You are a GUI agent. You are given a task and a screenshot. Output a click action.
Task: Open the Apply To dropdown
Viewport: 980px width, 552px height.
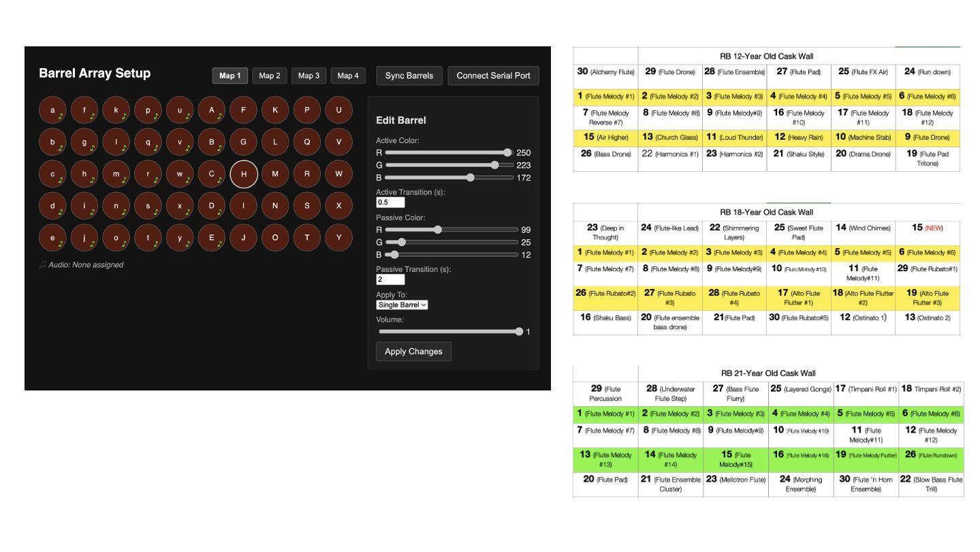[x=402, y=305]
